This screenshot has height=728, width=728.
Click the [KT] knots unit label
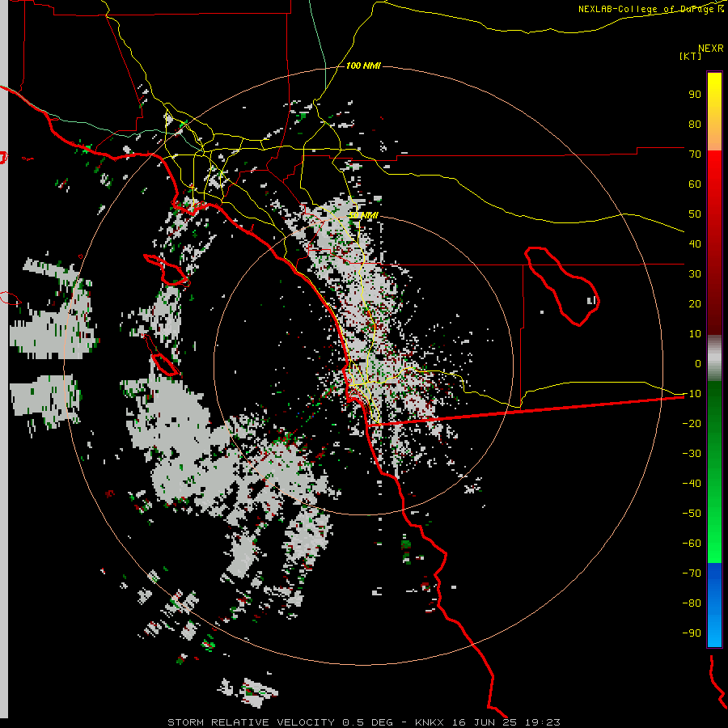[x=690, y=56]
